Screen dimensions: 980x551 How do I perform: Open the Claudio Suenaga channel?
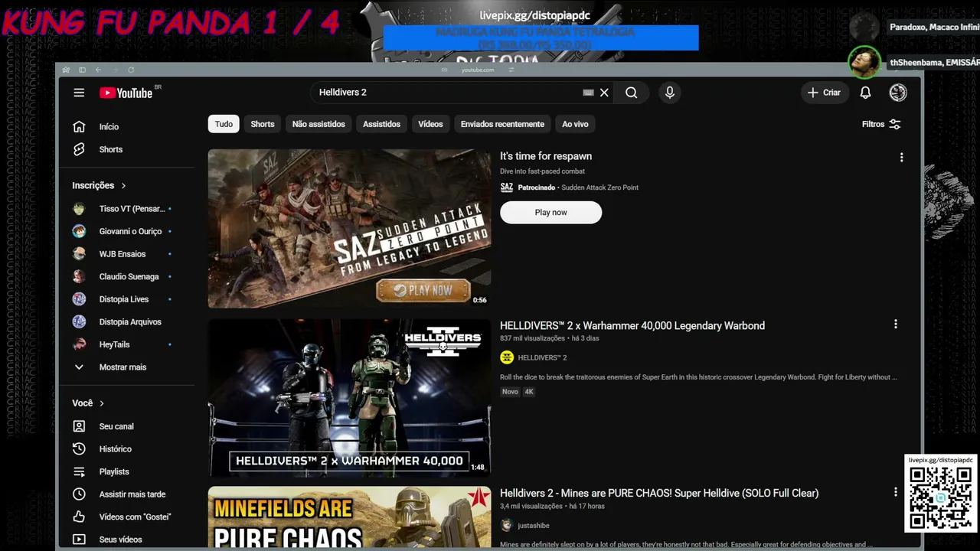pyautogui.click(x=128, y=276)
